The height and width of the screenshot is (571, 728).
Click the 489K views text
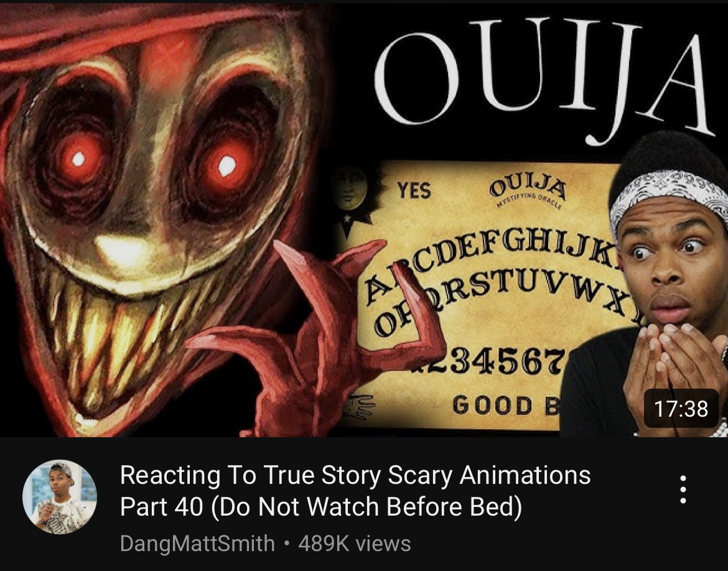pyautogui.click(x=354, y=544)
